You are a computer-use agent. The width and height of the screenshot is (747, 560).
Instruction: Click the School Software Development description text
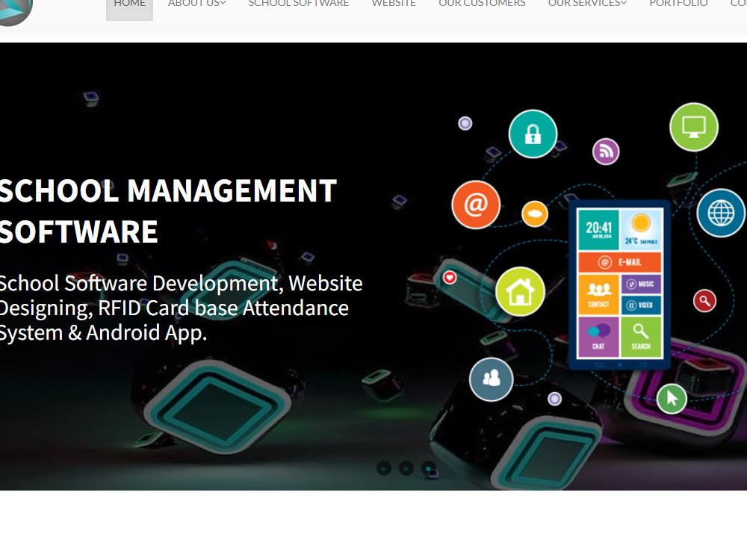pyautogui.click(x=181, y=308)
